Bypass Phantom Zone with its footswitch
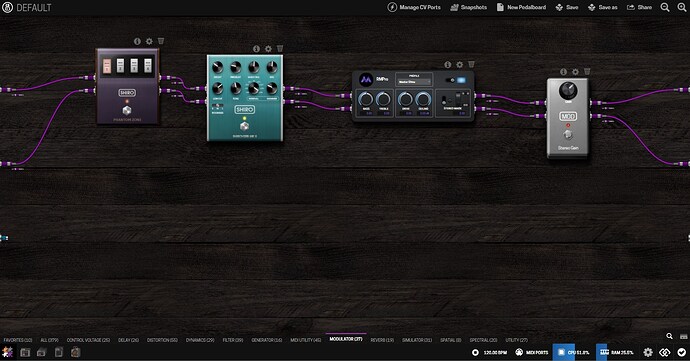Image resolution: width=690 pixels, height=361 pixels. click(x=127, y=110)
